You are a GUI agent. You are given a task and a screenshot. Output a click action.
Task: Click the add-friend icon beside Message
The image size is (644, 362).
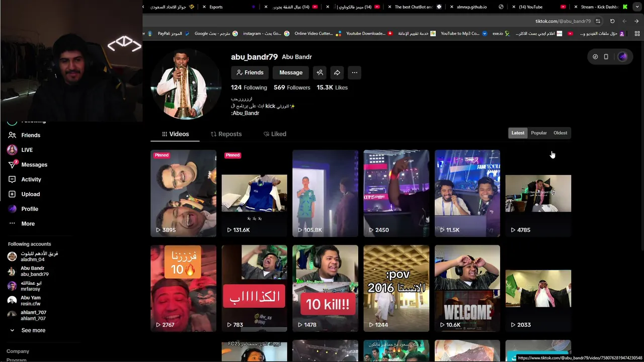click(x=319, y=72)
